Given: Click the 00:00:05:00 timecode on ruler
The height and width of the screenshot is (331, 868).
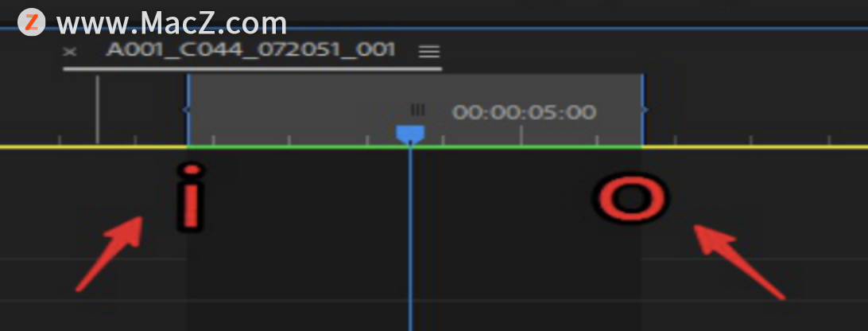Looking at the screenshot, I should [x=524, y=112].
